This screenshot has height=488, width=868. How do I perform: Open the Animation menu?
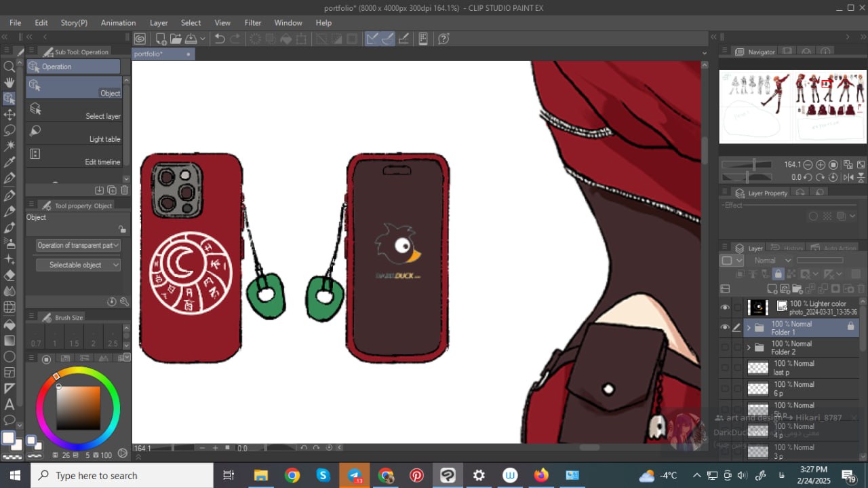coord(118,22)
